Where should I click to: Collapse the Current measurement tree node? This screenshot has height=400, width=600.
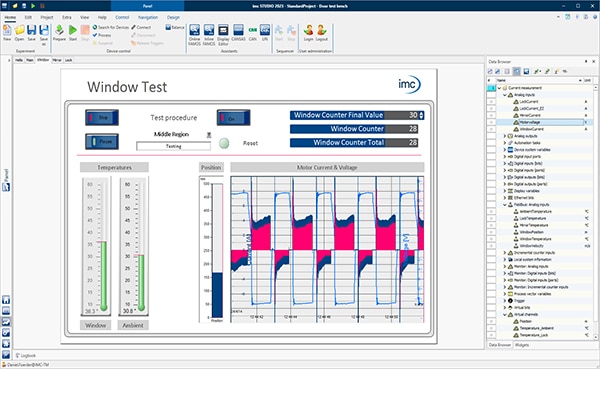coord(499,88)
